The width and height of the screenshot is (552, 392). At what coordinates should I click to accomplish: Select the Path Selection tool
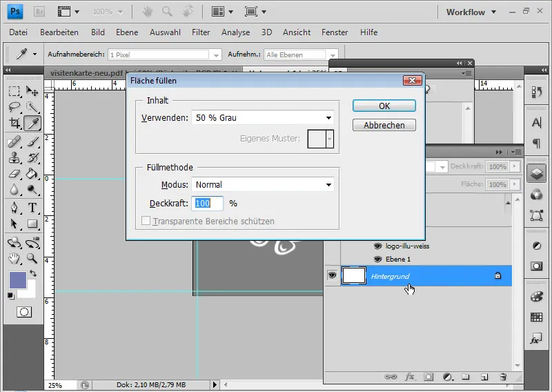tap(14, 224)
